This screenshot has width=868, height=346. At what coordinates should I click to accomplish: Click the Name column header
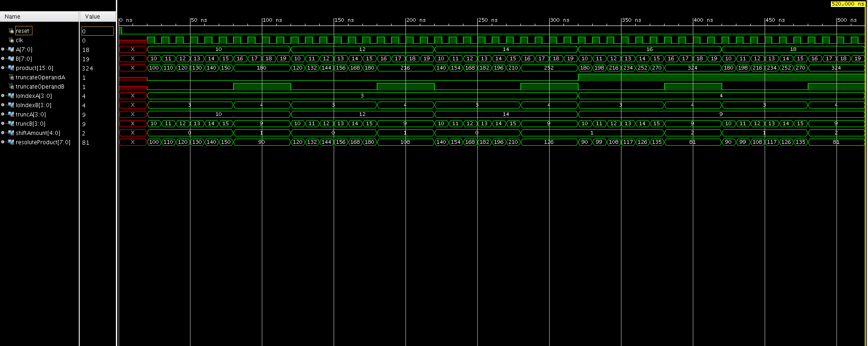(39, 17)
